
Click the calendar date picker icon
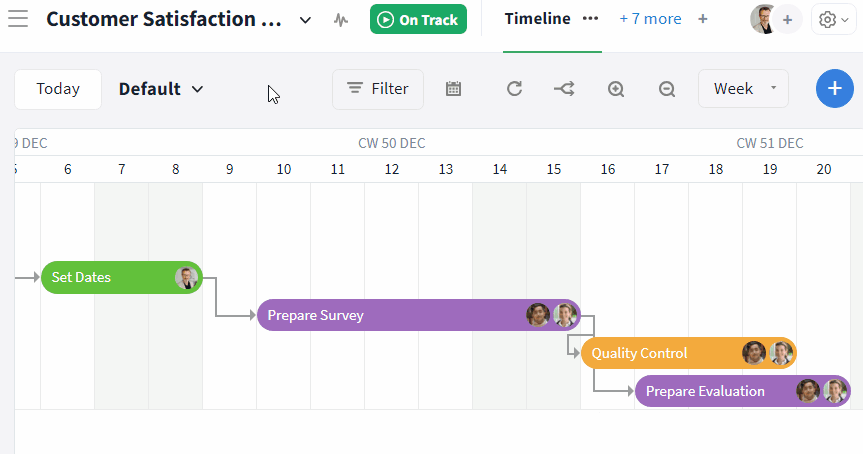click(x=453, y=89)
